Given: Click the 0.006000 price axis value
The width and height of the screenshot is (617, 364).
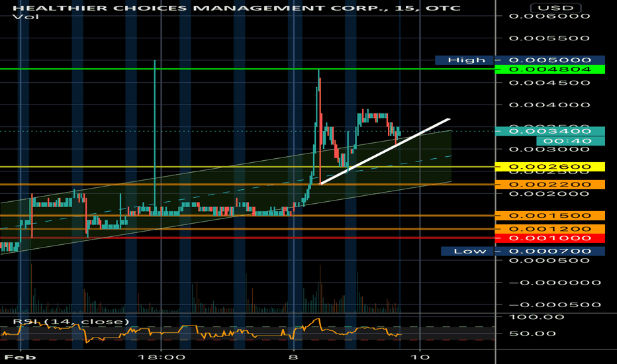Looking at the screenshot, I should (549, 16).
